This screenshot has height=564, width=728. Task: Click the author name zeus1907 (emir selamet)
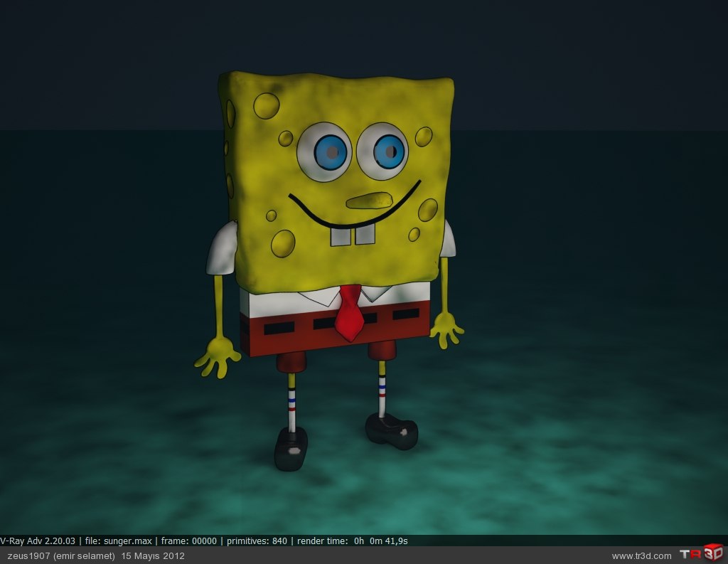click(61, 555)
